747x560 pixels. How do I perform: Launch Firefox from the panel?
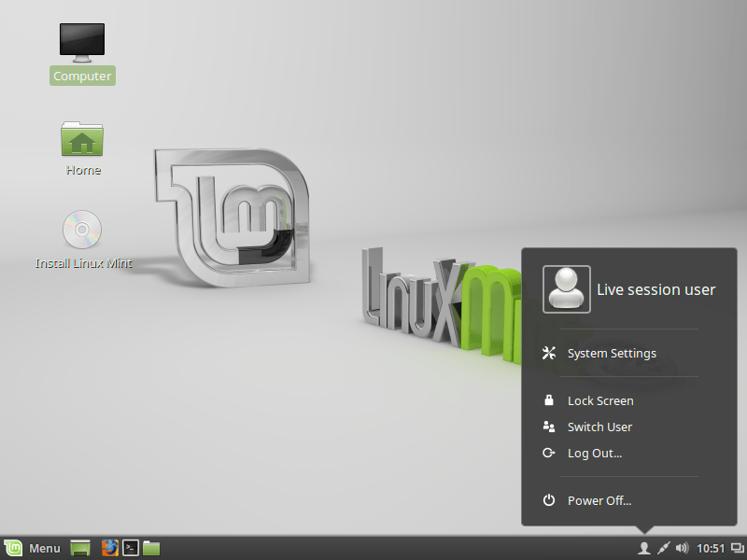point(109,548)
